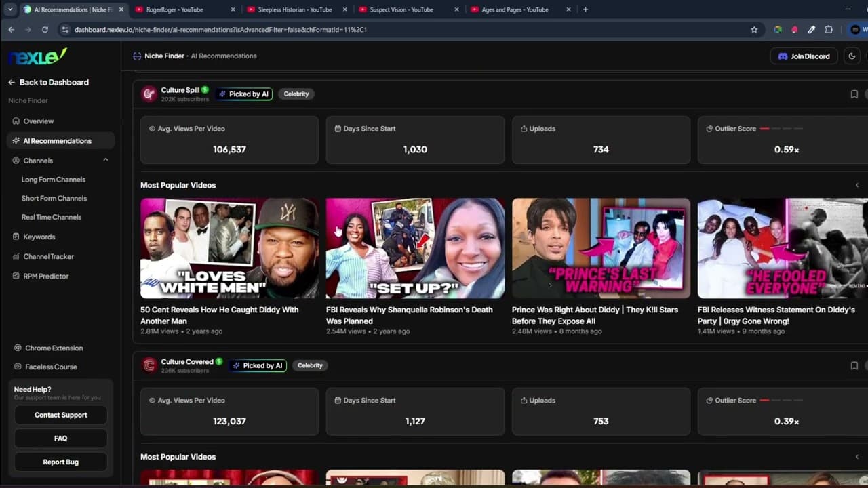Open Culture Covered channel avatar

149,365
